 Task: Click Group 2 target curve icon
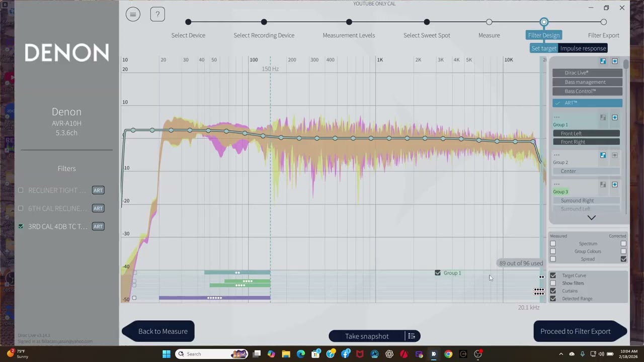coord(603,155)
